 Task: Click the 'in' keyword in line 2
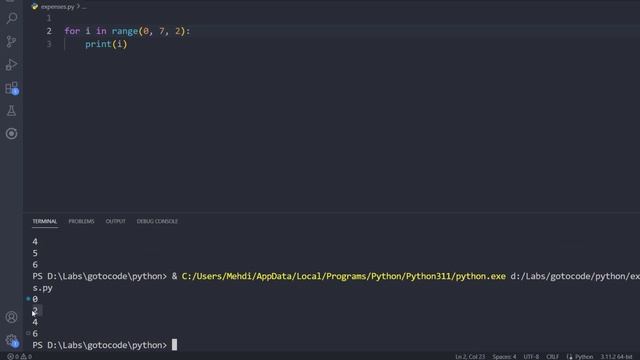[x=101, y=31]
